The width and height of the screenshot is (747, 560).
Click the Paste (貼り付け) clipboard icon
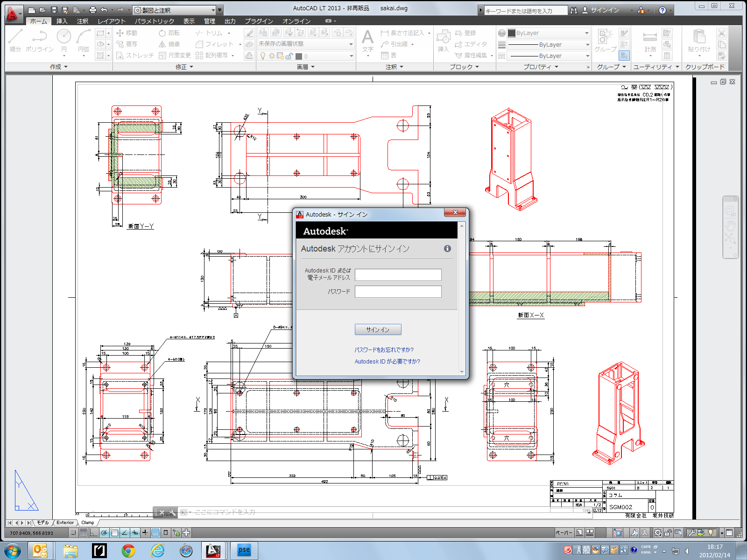point(699,41)
